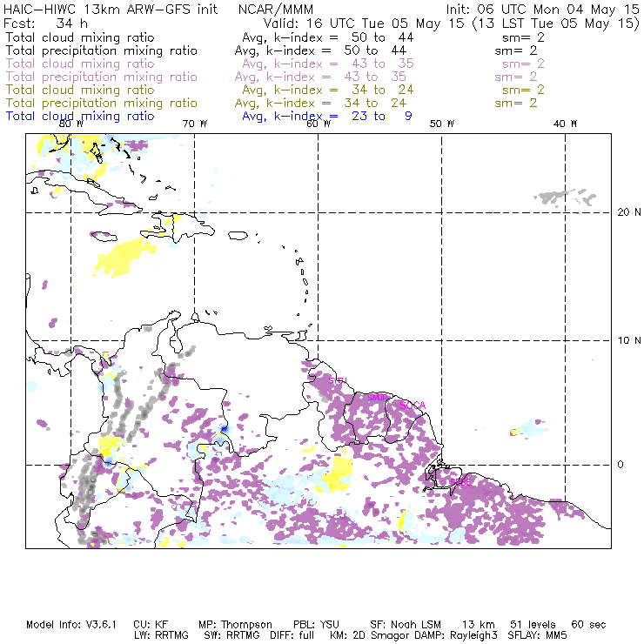
Task: Click the 'Valid: 16 UTC Tue 05 May 15' line
Action: pos(364,23)
